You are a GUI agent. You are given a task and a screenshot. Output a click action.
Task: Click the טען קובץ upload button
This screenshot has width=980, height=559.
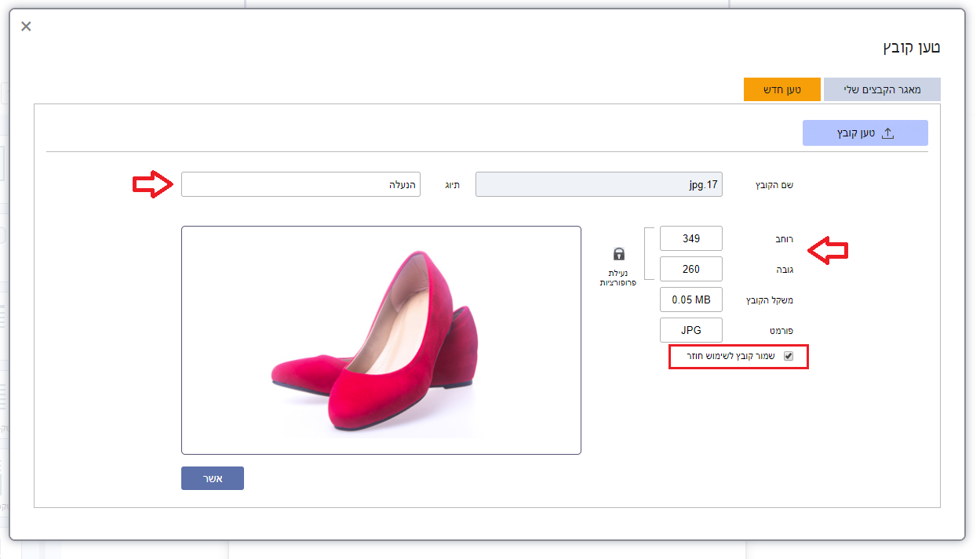click(865, 133)
